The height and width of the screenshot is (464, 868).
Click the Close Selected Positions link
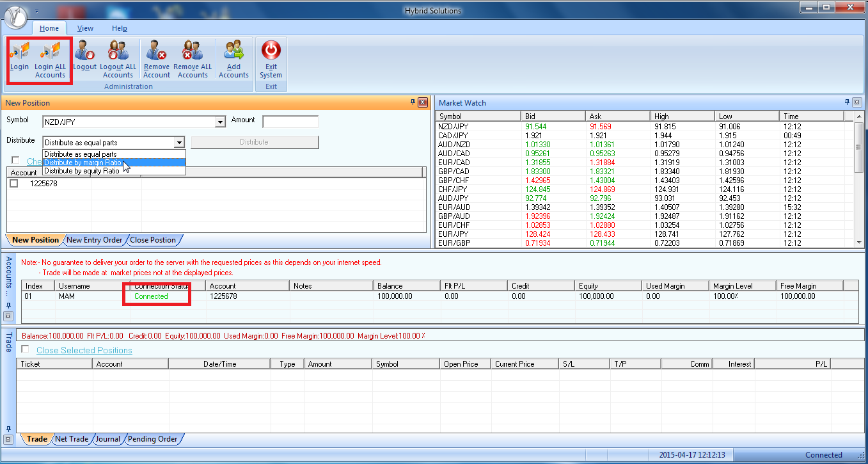[x=84, y=350]
